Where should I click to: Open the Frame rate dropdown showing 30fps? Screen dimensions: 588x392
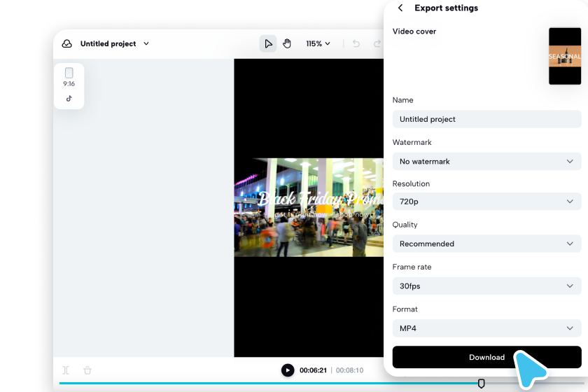tap(486, 286)
